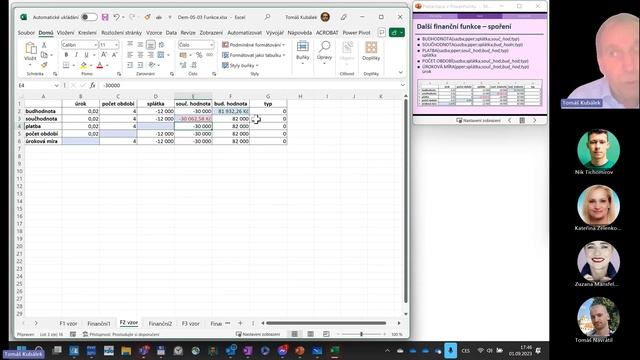Screen dimensions: 640x360
Task: Open search in the Excel title bar
Action: pos(267,17)
